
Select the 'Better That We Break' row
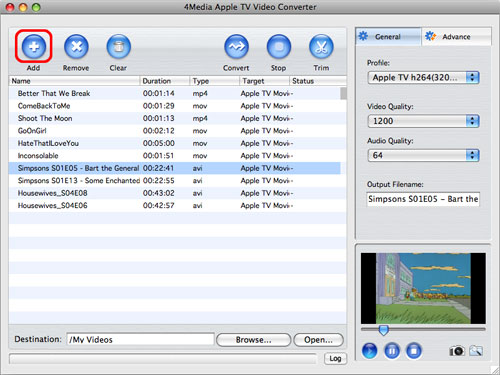pos(175,93)
